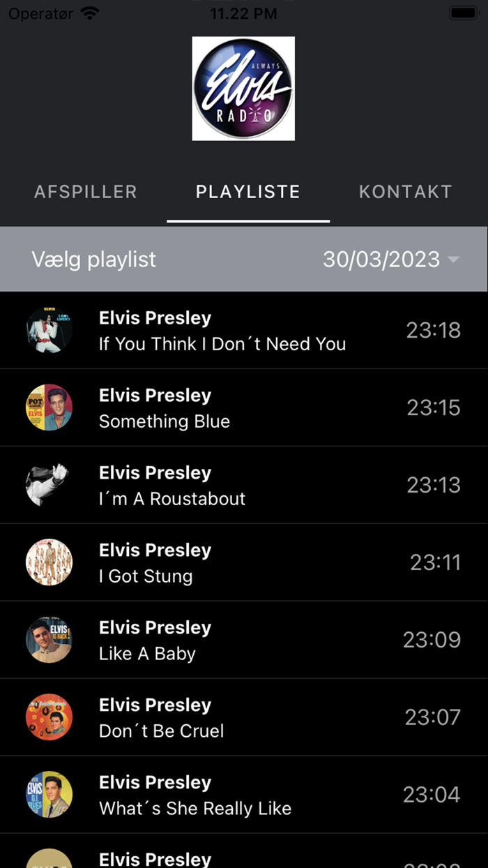Tap the Elvis Is Back cover beside Like A Baby

pyautogui.click(x=49, y=640)
